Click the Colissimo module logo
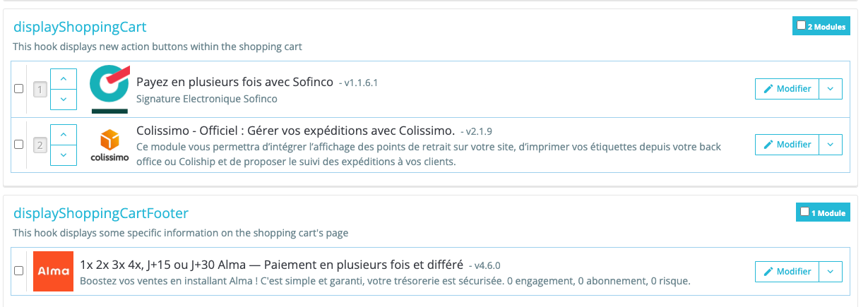This screenshot has height=307, width=868. tap(109, 145)
